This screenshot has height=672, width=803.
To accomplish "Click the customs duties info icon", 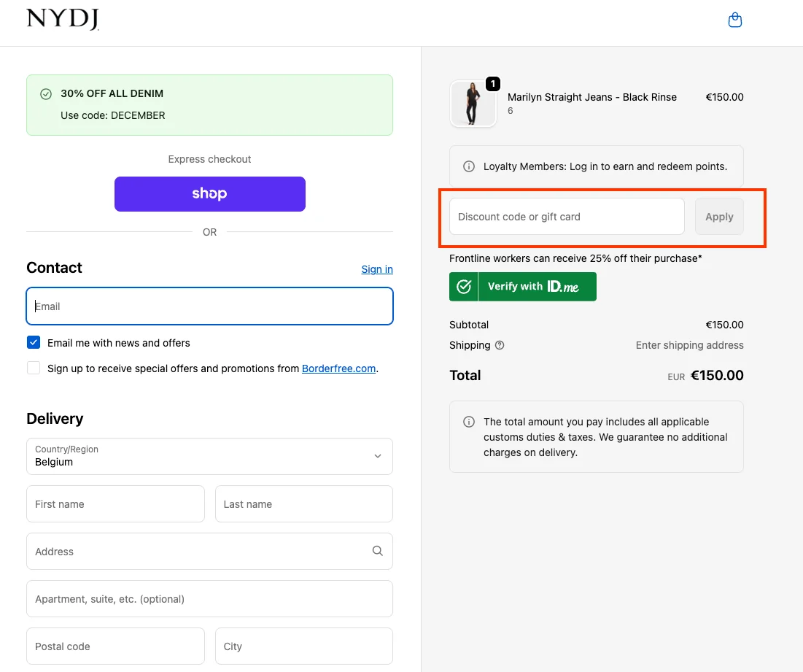I will coord(469,422).
